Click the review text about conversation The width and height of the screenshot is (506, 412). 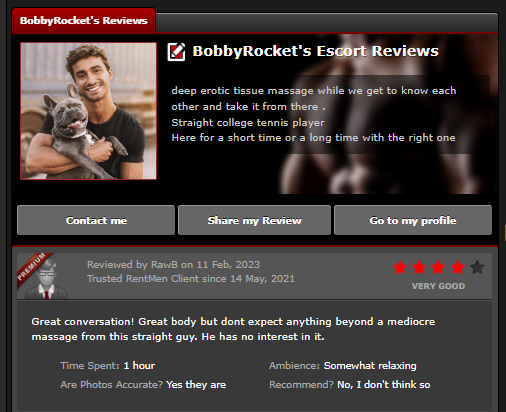tap(233, 329)
